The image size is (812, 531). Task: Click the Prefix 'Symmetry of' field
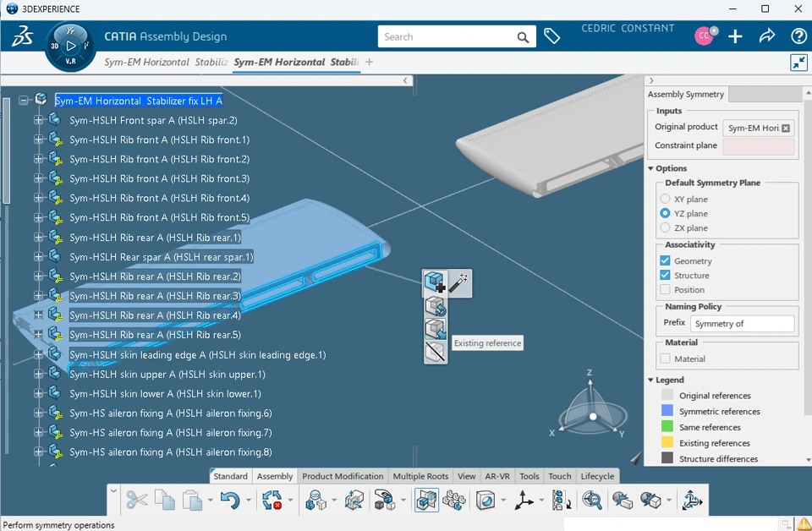coord(742,324)
